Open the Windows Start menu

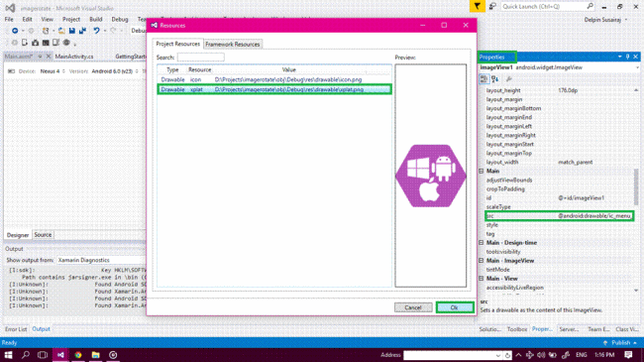click(8, 355)
